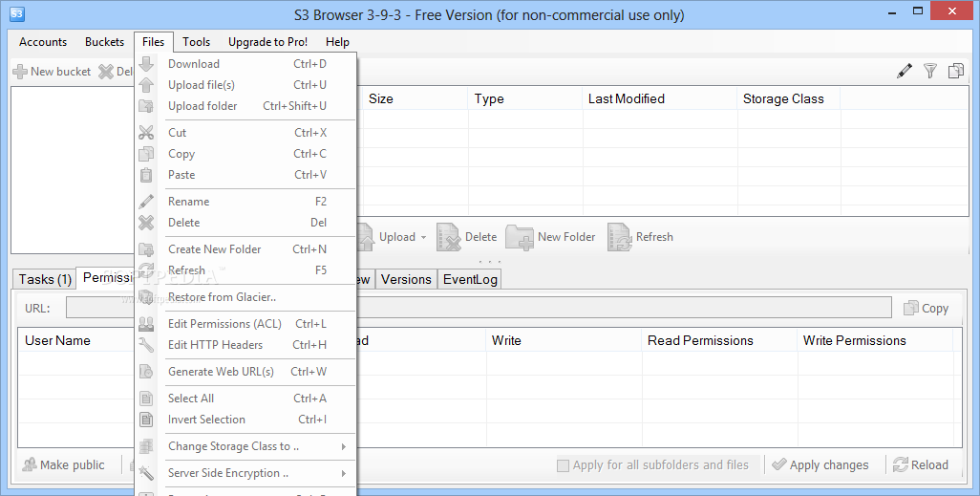Click New Folder button in file toolbar

pos(550,237)
